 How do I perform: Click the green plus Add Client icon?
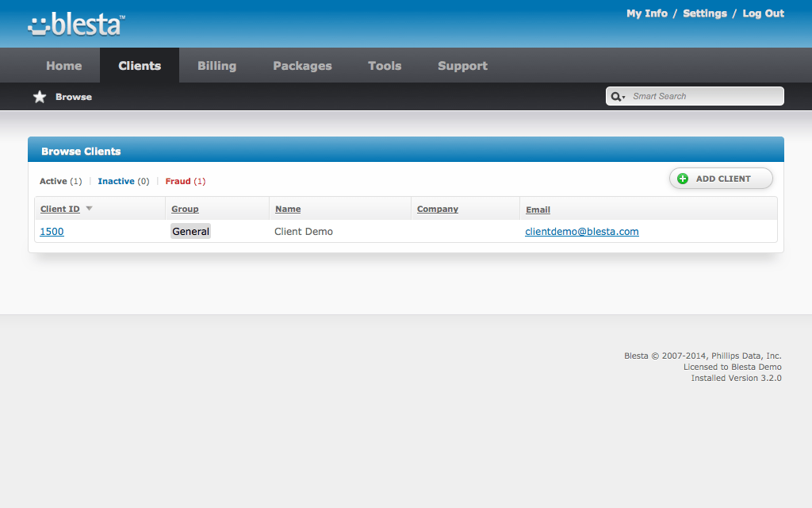[683, 179]
